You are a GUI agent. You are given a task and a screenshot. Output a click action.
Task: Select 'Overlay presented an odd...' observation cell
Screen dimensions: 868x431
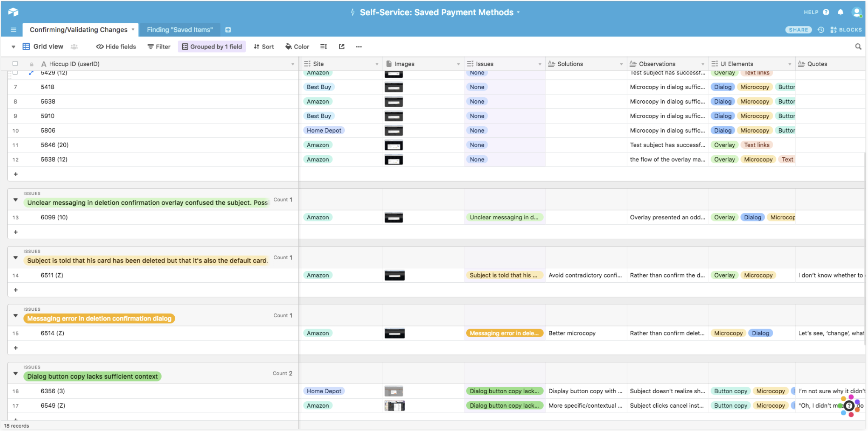point(667,217)
